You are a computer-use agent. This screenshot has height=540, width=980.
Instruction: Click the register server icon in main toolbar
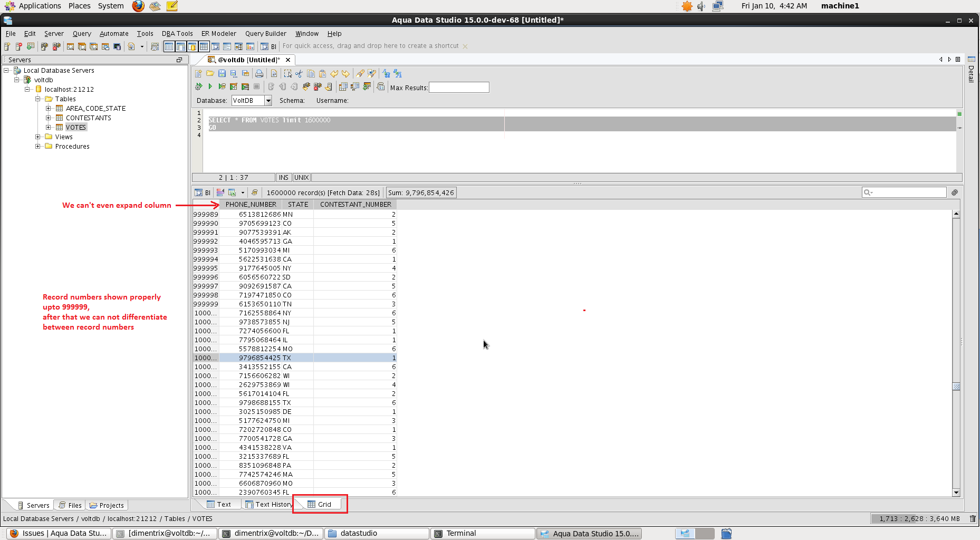click(7, 46)
